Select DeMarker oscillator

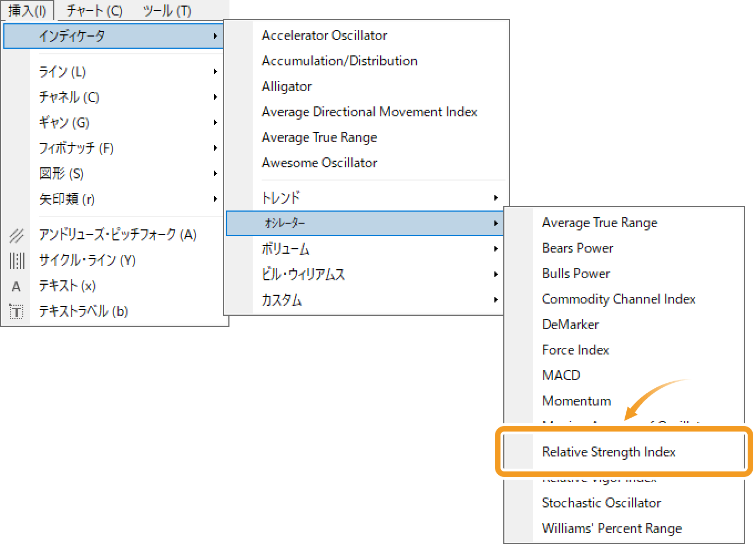[x=570, y=325]
